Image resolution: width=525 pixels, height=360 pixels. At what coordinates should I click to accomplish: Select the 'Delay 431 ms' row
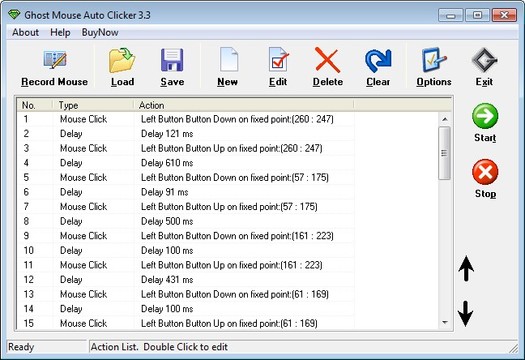[186, 280]
